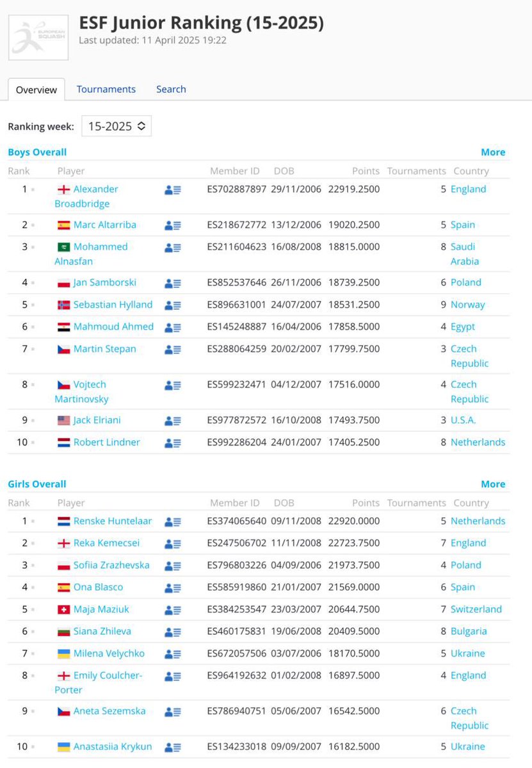532x768 pixels.
Task: Click More for Boys Overall
Action: 493,152
